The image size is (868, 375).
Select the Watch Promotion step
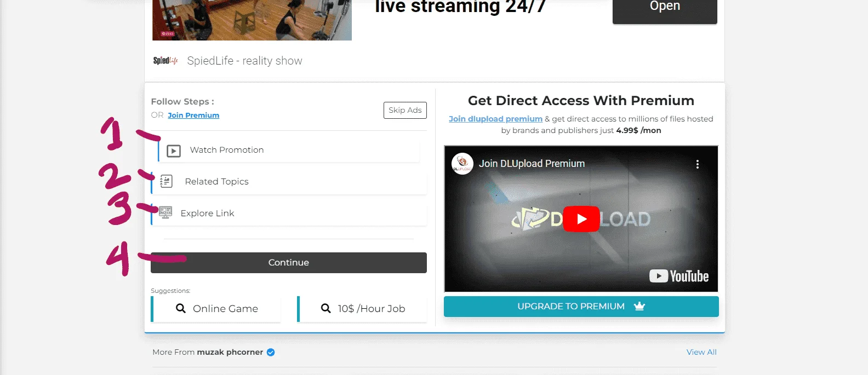289,150
